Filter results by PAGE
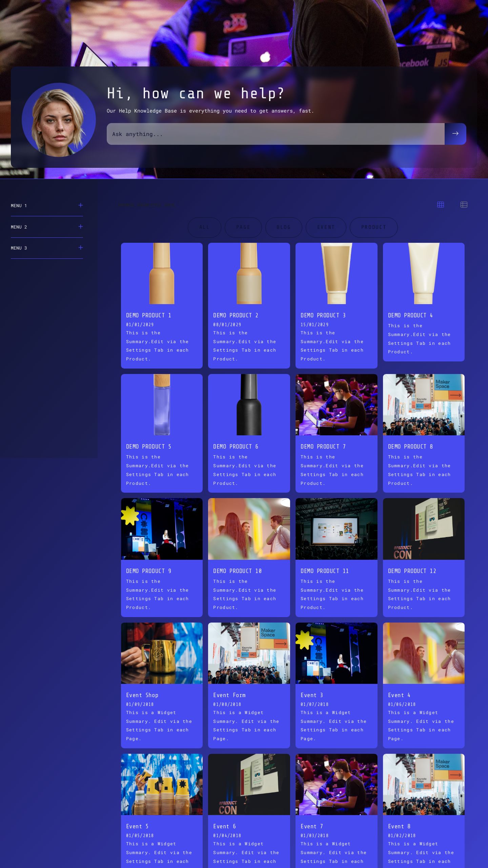 click(x=243, y=227)
